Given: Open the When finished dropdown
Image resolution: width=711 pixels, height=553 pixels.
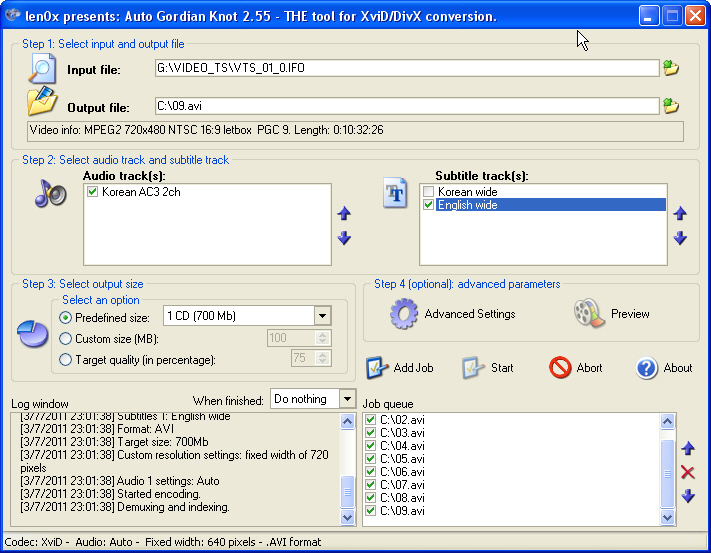Looking at the screenshot, I should [347, 399].
